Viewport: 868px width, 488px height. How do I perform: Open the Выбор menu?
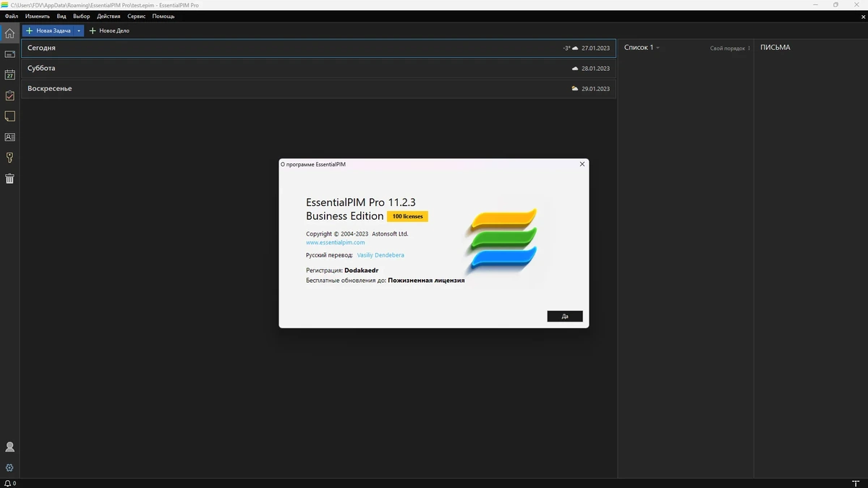tap(82, 16)
